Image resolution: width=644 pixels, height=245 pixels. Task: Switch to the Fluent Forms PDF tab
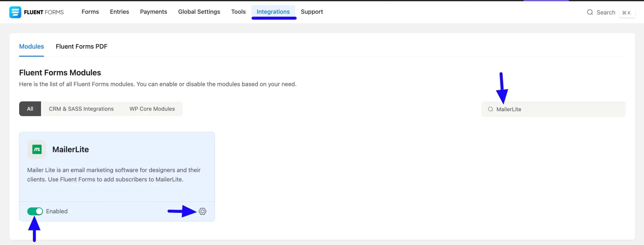(82, 47)
